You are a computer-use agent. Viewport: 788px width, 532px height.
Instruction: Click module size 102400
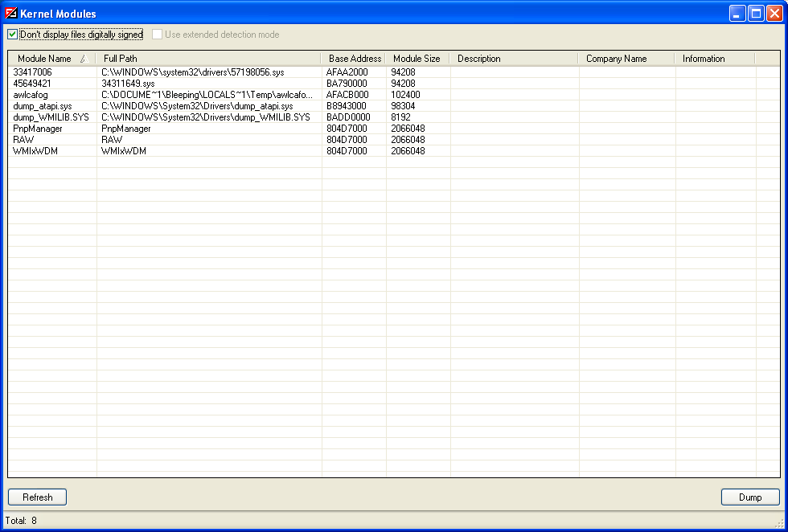(x=405, y=95)
